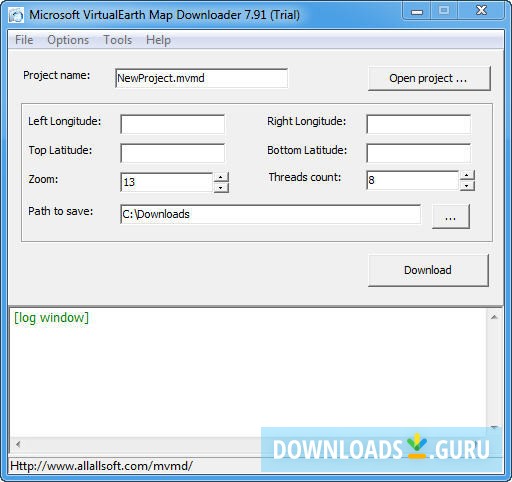This screenshot has height=482, width=512.
Task: Decrease Zoom with the down arrow
Action: (x=221, y=188)
